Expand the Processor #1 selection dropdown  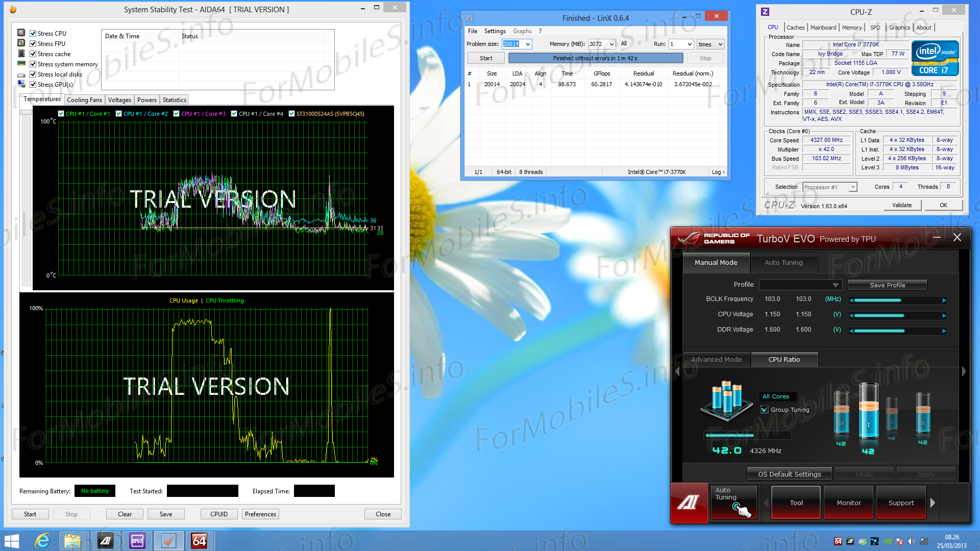pos(852,187)
